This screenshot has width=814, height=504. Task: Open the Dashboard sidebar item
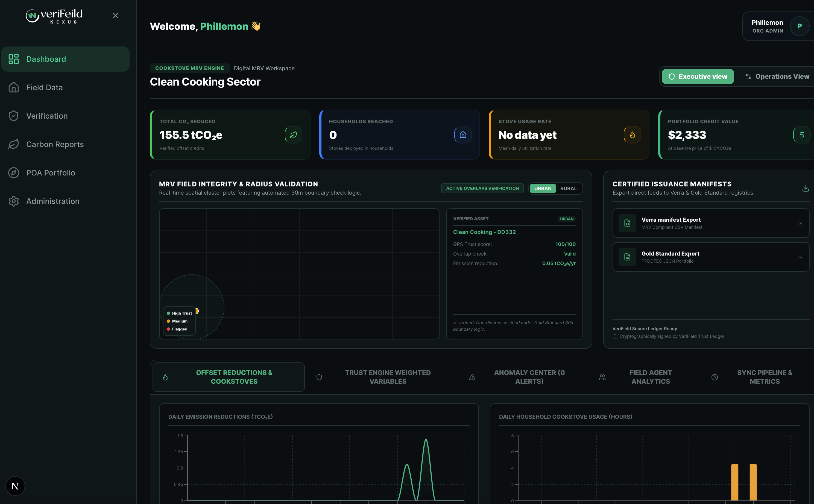click(65, 59)
